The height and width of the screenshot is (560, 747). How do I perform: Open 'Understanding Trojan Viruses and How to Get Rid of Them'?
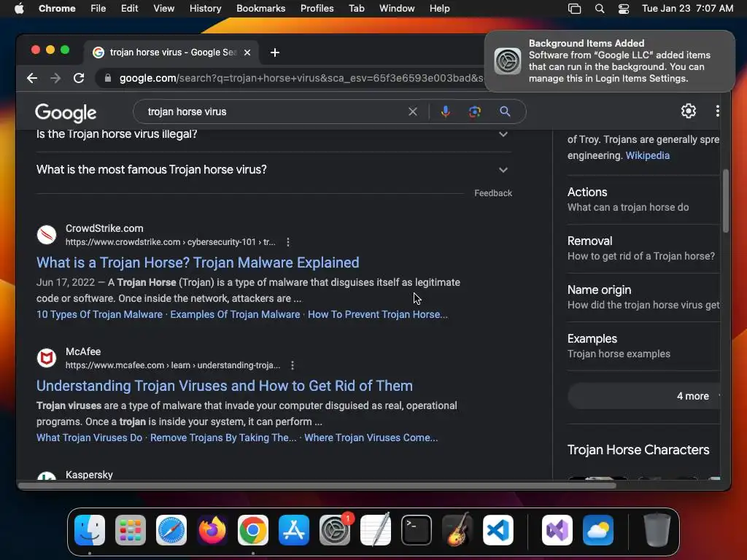[x=225, y=386]
